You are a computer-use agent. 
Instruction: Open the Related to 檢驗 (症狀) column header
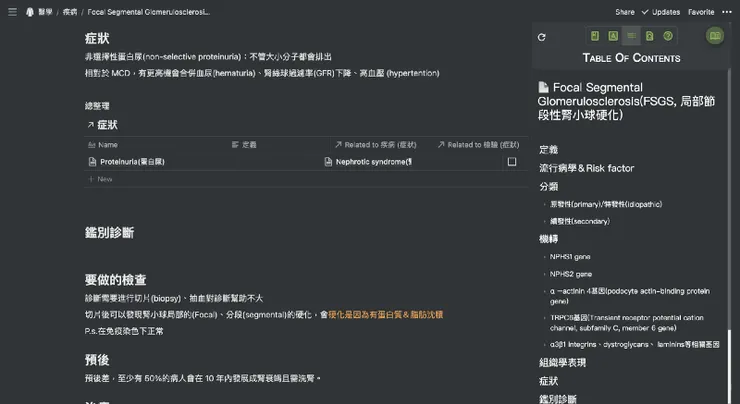479,145
